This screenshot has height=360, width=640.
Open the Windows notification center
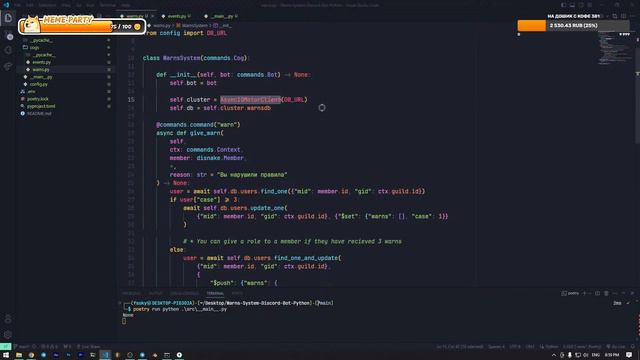click(x=629, y=355)
